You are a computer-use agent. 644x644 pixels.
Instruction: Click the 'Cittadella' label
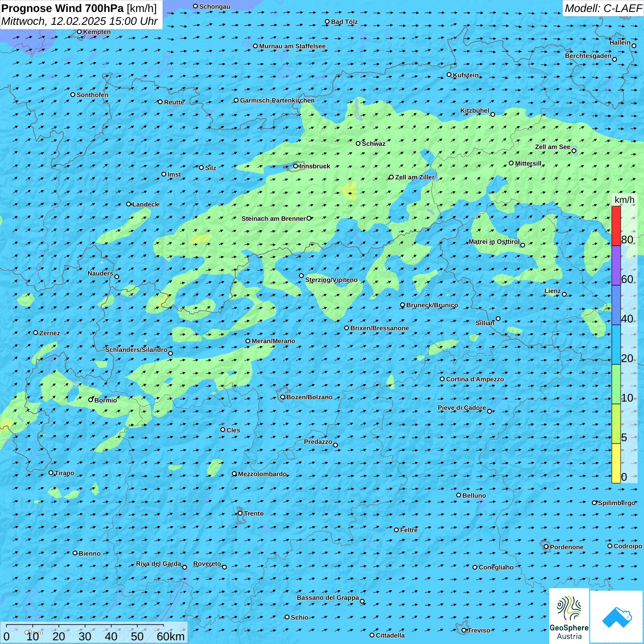[391, 635]
